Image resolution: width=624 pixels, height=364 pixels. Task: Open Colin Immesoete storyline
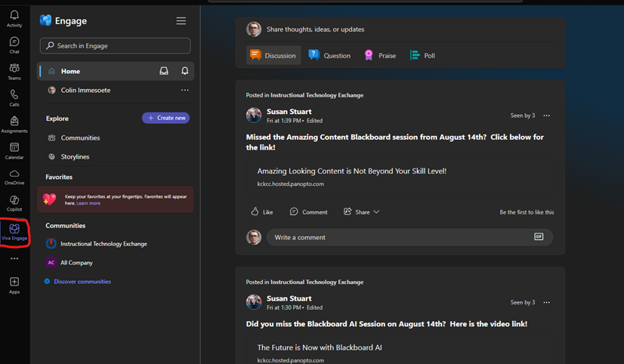click(x=85, y=91)
